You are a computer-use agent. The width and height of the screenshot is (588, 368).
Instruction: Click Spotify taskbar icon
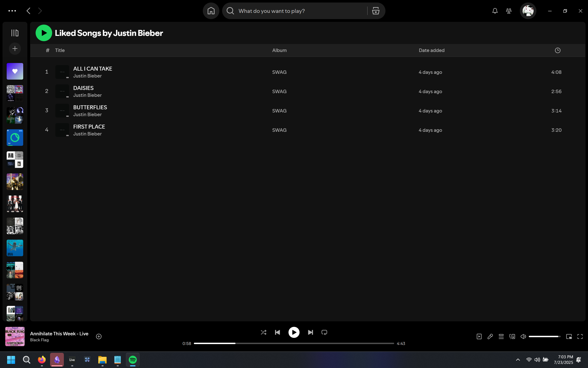[133, 360]
